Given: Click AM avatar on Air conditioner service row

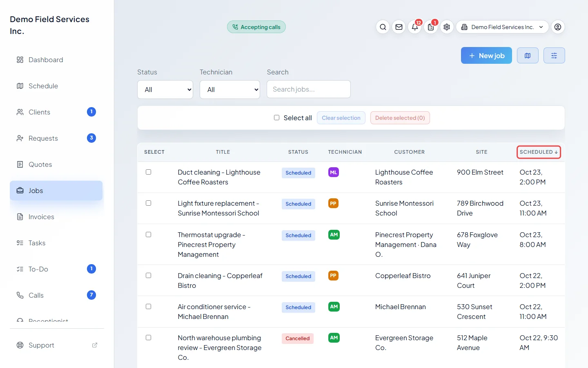Looking at the screenshot, I should click(x=334, y=307).
